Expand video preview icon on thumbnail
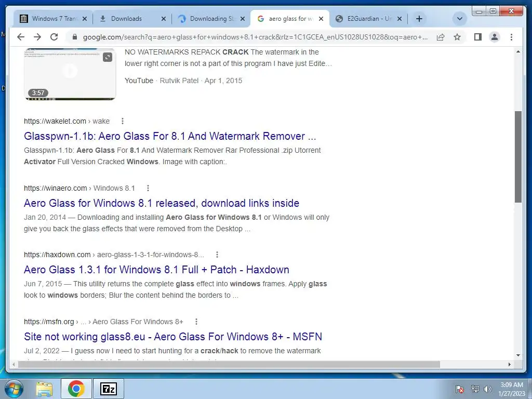This screenshot has height=399, width=532. click(x=107, y=57)
